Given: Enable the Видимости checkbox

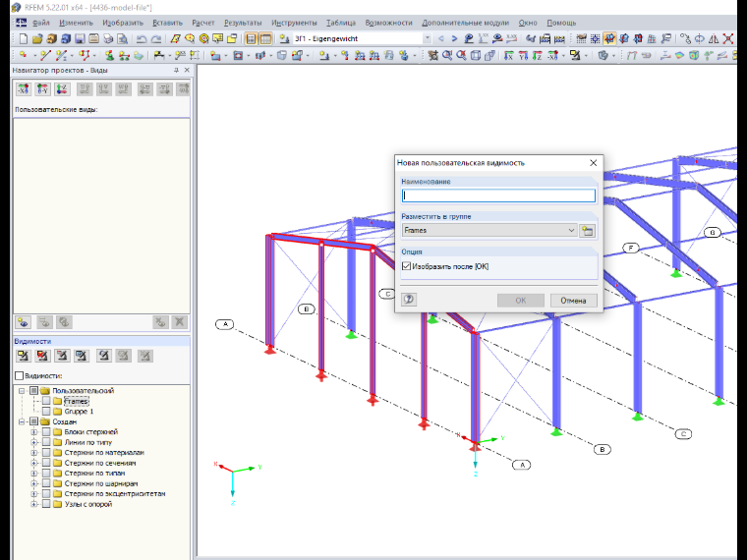Looking at the screenshot, I should [19, 375].
